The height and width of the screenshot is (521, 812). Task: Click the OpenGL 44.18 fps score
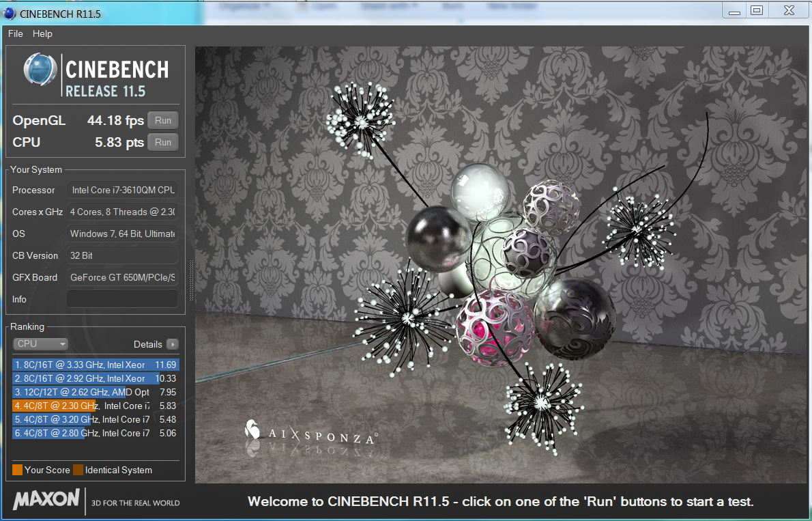(x=115, y=120)
